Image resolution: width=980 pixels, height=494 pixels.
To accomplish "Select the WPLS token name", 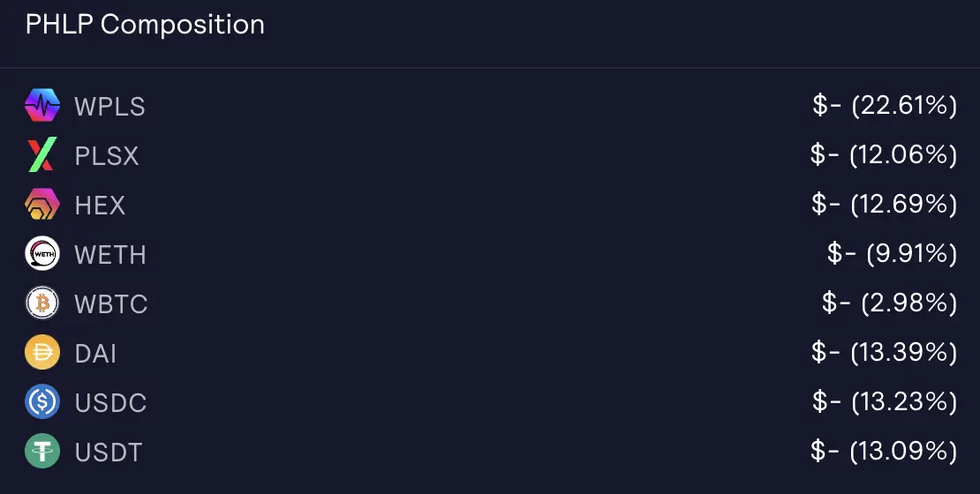I will (110, 107).
